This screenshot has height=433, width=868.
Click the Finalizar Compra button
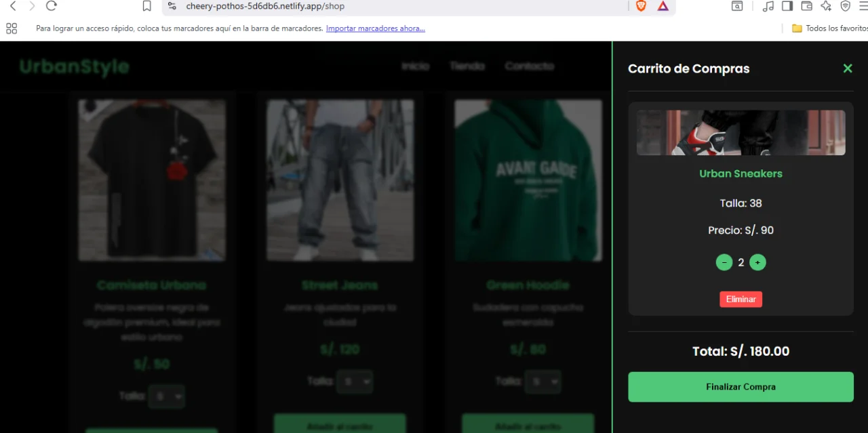(x=741, y=387)
